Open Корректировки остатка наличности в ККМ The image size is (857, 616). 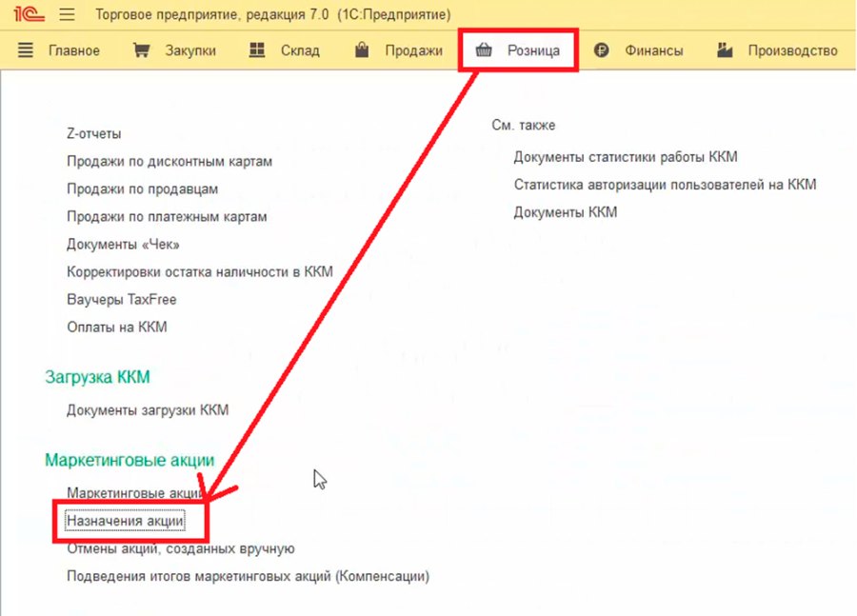[x=200, y=272]
